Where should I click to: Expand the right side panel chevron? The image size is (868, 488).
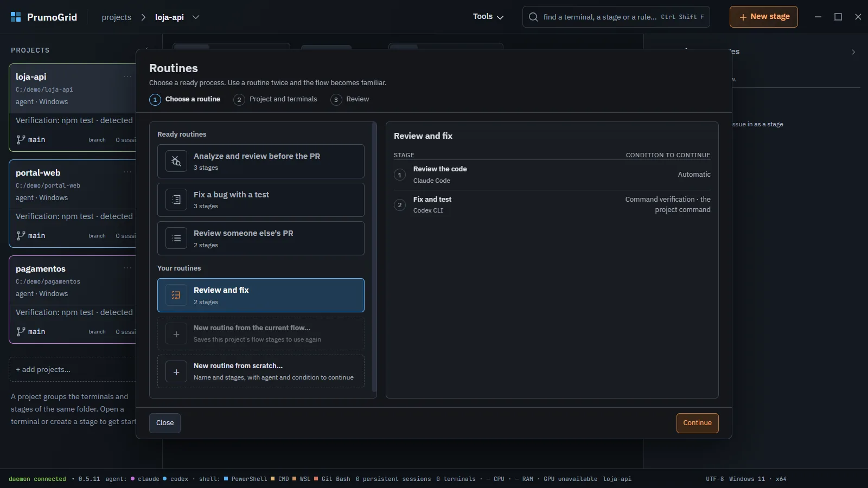(x=853, y=52)
